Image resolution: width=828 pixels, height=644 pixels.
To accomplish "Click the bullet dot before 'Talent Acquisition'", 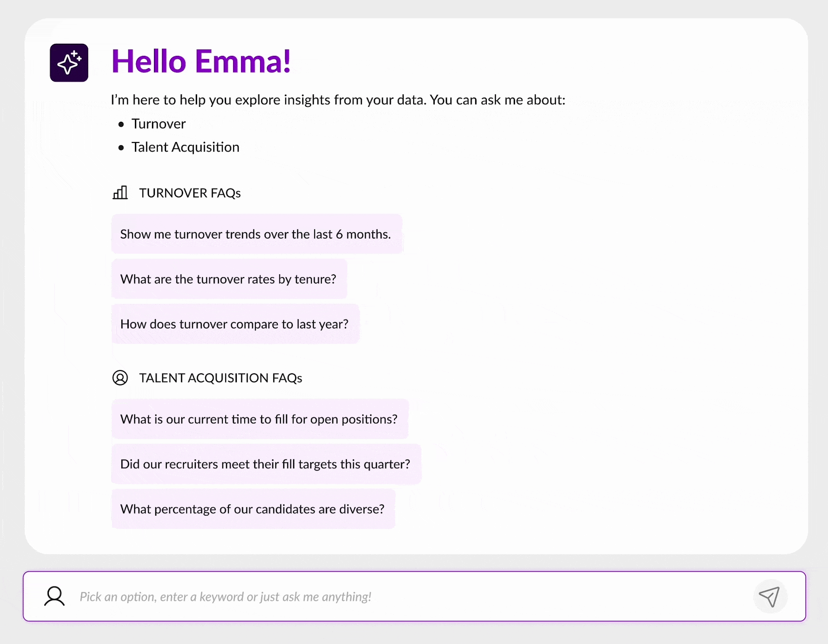I will [x=121, y=147].
